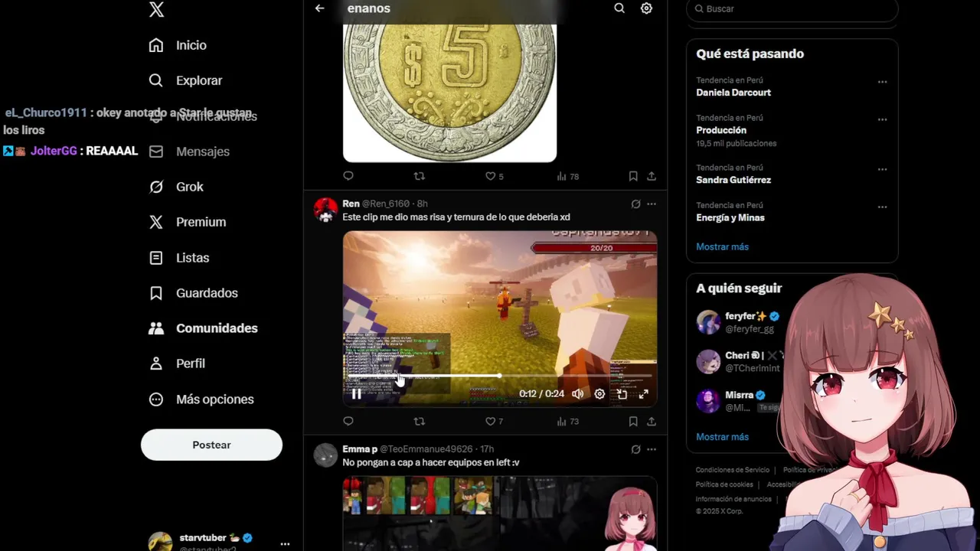Like Ren's post with 7 likes
This screenshot has width=980, height=551.
(x=495, y=422)
